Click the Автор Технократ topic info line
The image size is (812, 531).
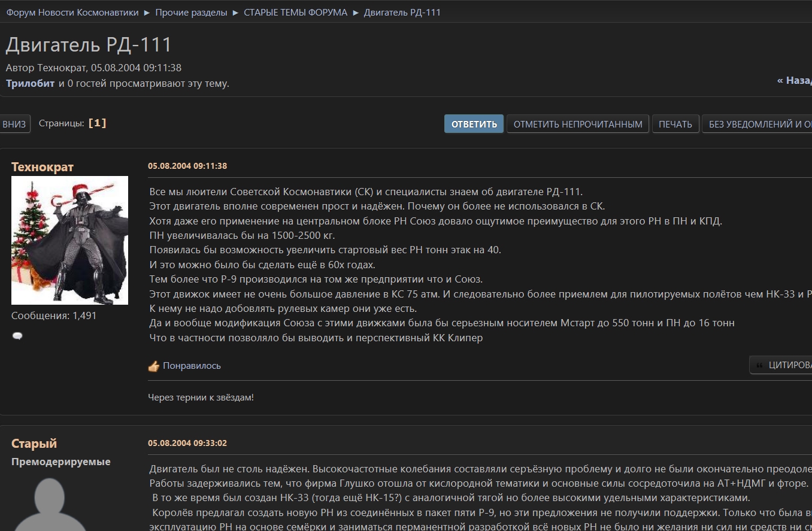click(93, 68)
